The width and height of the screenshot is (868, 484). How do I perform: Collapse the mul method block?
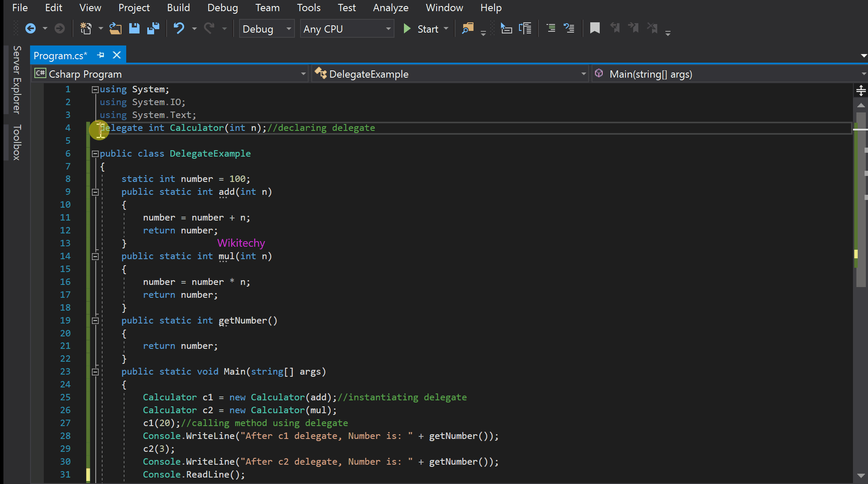(x=95, y=257)
